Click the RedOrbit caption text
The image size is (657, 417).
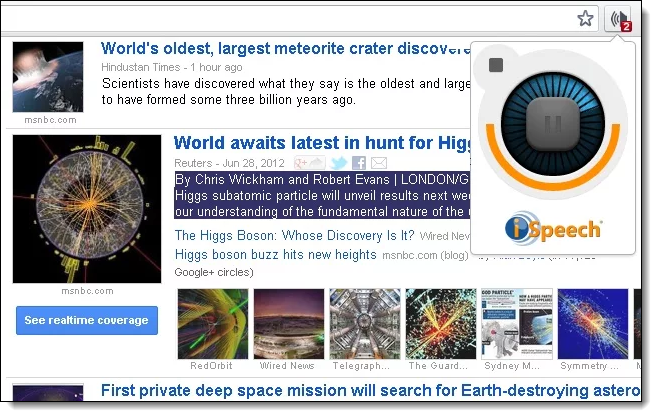click(x=211, y=365)
